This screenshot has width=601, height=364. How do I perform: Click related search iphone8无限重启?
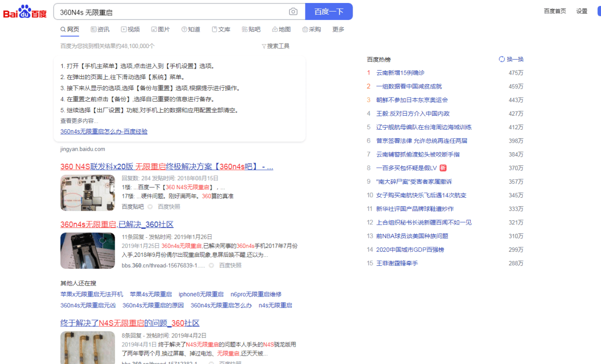click(200, 294)
